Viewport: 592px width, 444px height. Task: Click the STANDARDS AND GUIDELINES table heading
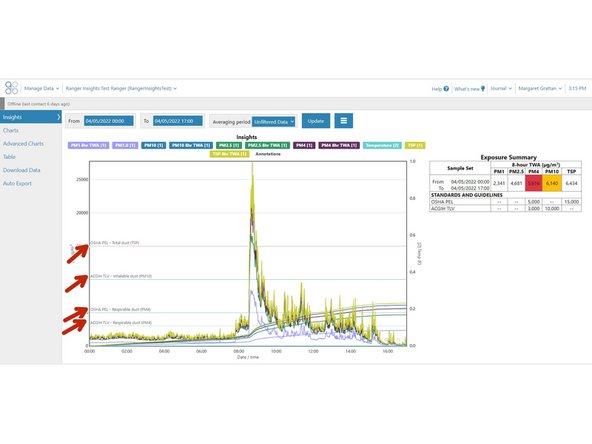tap(467, 195)
